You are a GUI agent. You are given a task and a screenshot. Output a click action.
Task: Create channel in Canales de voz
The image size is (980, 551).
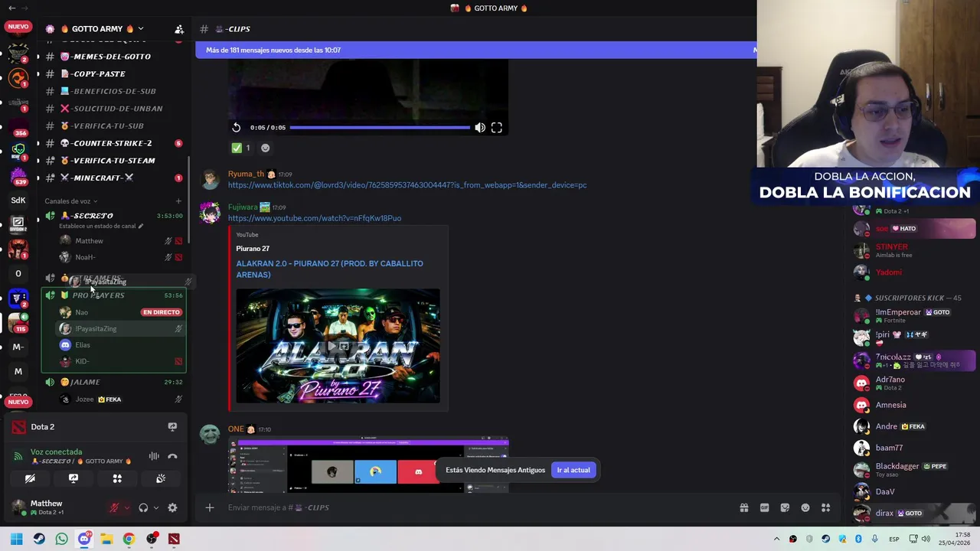pos(178,201)
